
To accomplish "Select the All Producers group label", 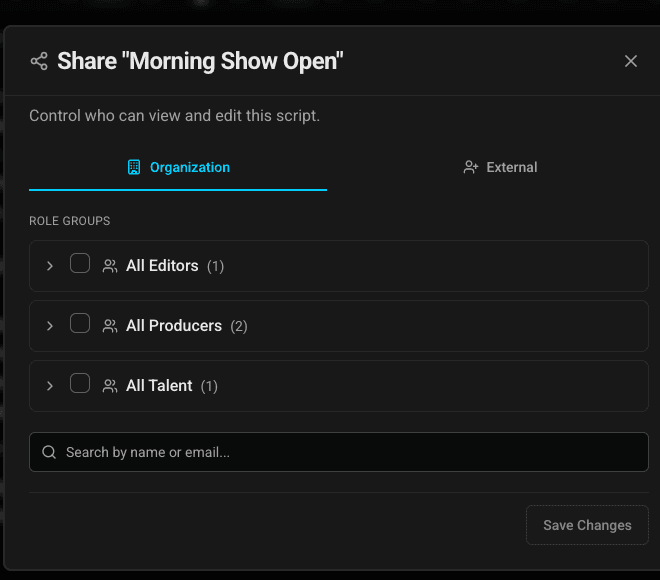I will click(x=174, y=326).
